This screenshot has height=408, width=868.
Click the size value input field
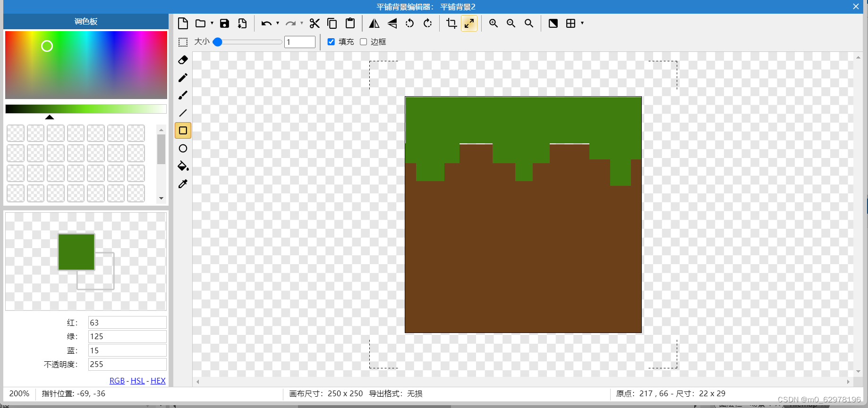(x=300, y=42)
